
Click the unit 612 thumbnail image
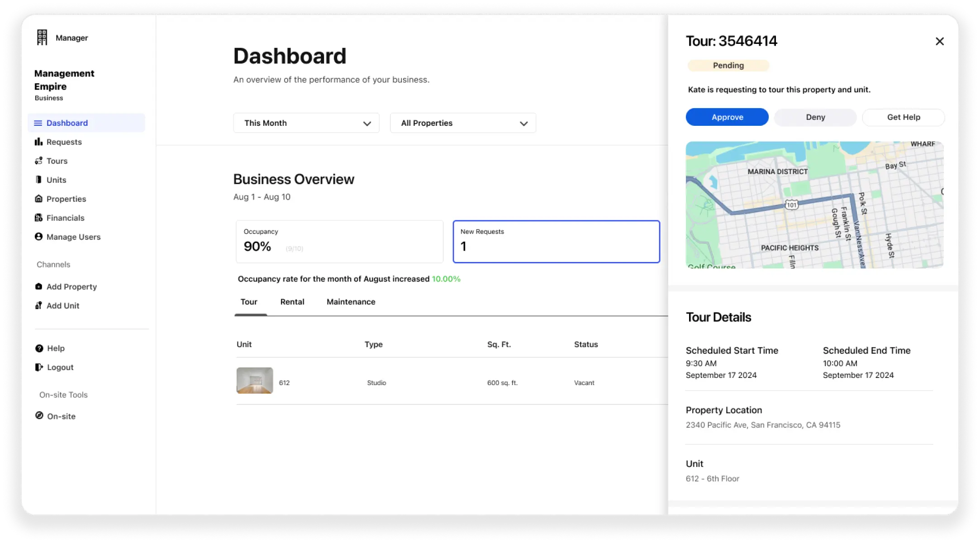coord(255,381)
